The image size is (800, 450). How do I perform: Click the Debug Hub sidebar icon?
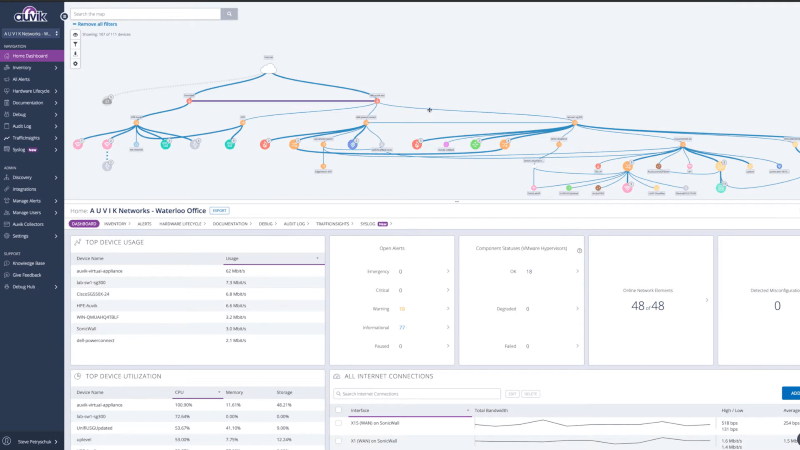[7, 287]
